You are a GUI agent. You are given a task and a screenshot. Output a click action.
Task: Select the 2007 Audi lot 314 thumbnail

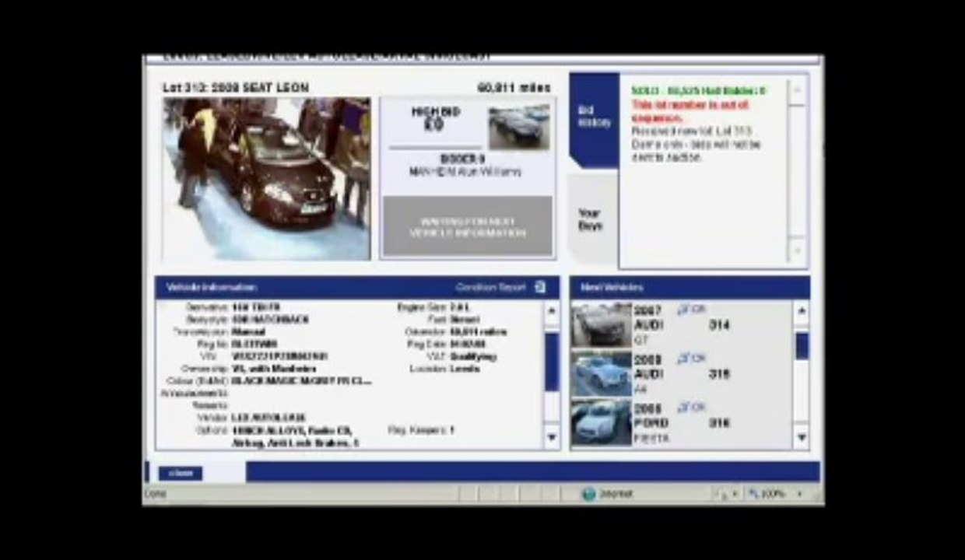(x=602, y=325)
